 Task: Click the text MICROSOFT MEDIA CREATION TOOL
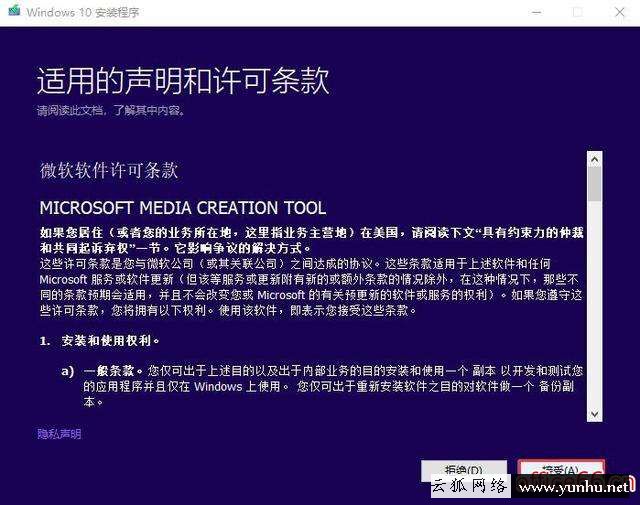pos(183,208)
